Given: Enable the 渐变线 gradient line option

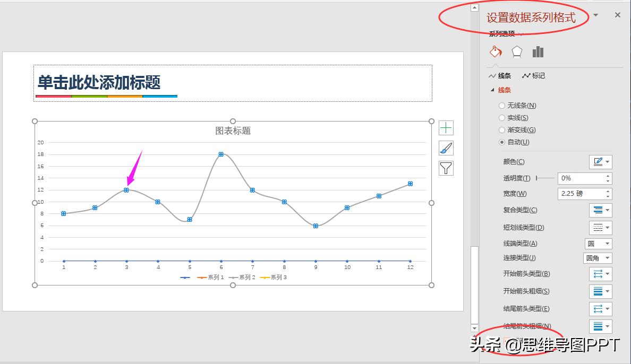Looking at the screenshot, I should tap(501, 129).
